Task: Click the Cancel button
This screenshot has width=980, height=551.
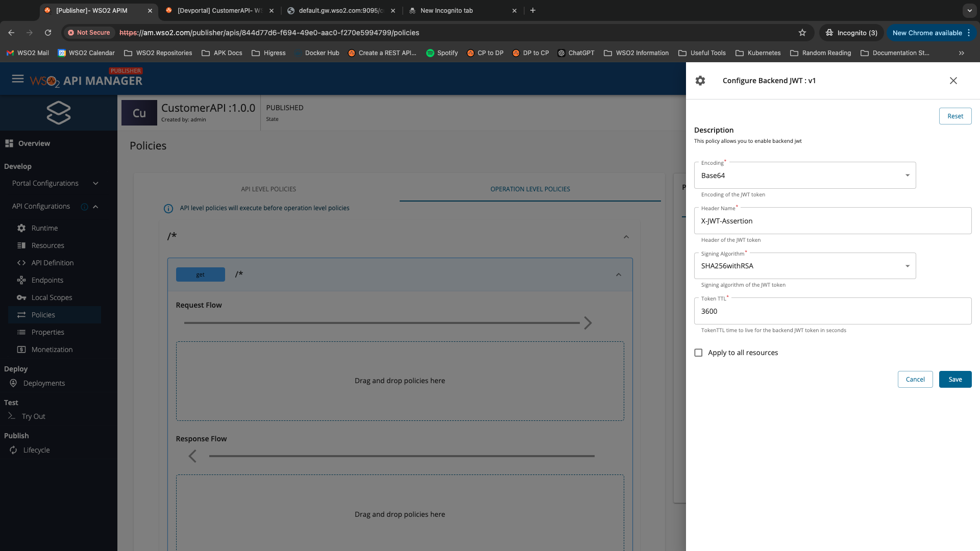Action: [x=915, y=379]
